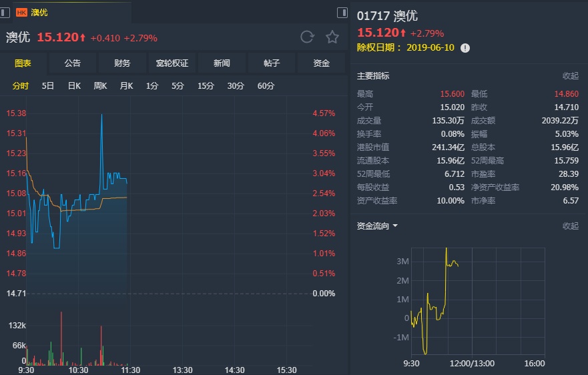This screenshot has width=588, height=375.
Task: Open the 新闻 tab
Action: 222,63
